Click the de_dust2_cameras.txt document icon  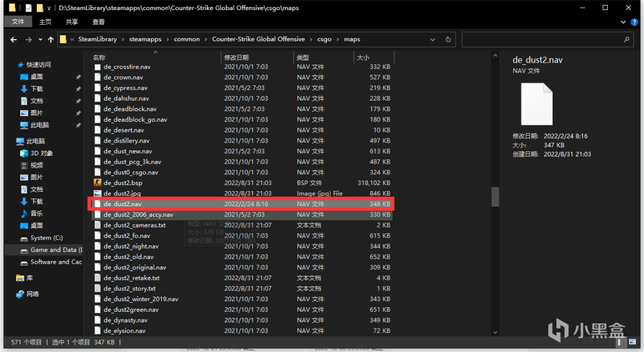click(x=97, y=225)
